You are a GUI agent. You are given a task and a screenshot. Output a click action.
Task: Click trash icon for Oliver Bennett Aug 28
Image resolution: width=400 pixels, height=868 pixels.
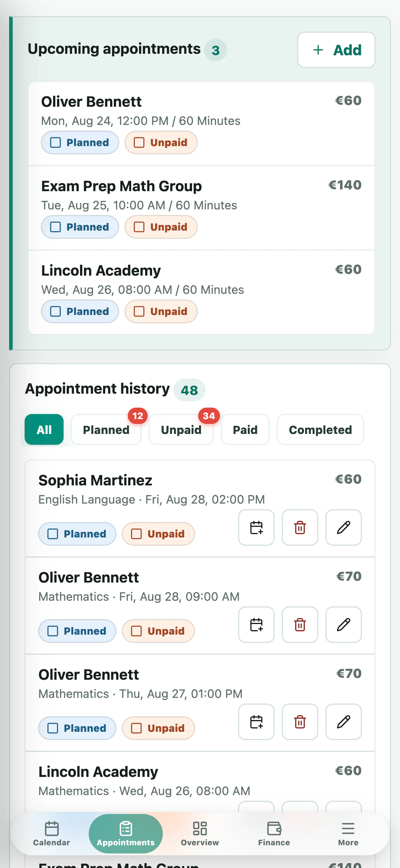tap(300, 624)
